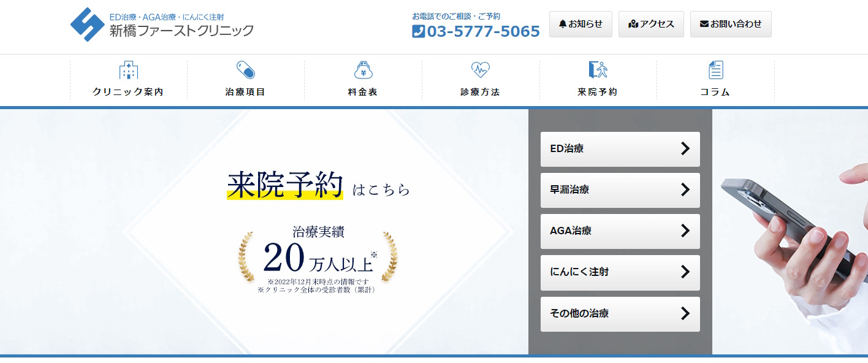
Task: Call phone number 03-5777-5065
Action: [x=483, y=31]
